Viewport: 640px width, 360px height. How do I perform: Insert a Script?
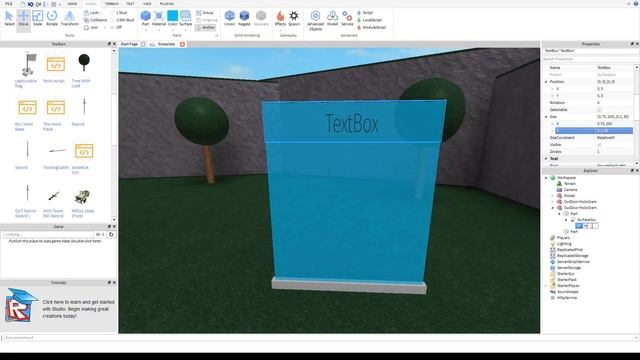365,13
